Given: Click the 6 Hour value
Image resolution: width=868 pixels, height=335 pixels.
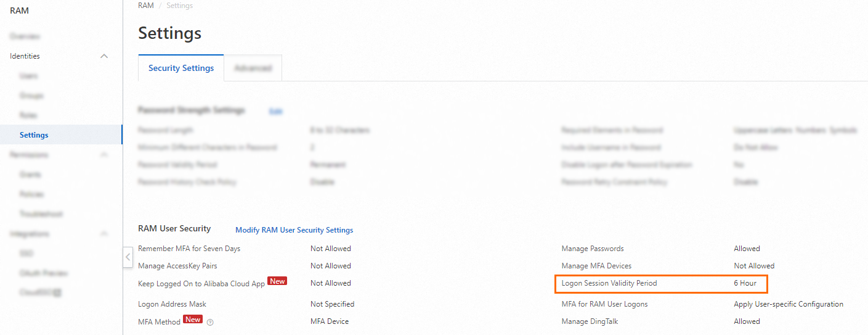Looking at the screenshot, I should click(x=745, y=283).
